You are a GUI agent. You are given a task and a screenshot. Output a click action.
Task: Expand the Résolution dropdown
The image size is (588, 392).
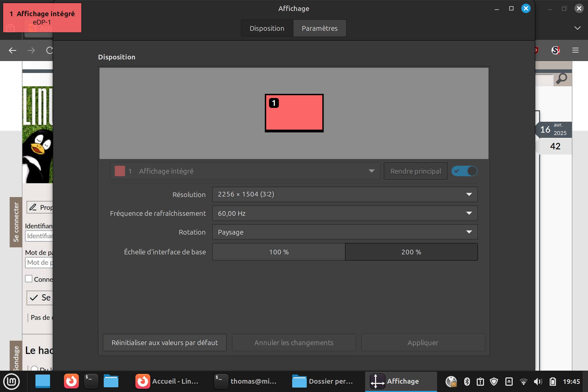345,194
